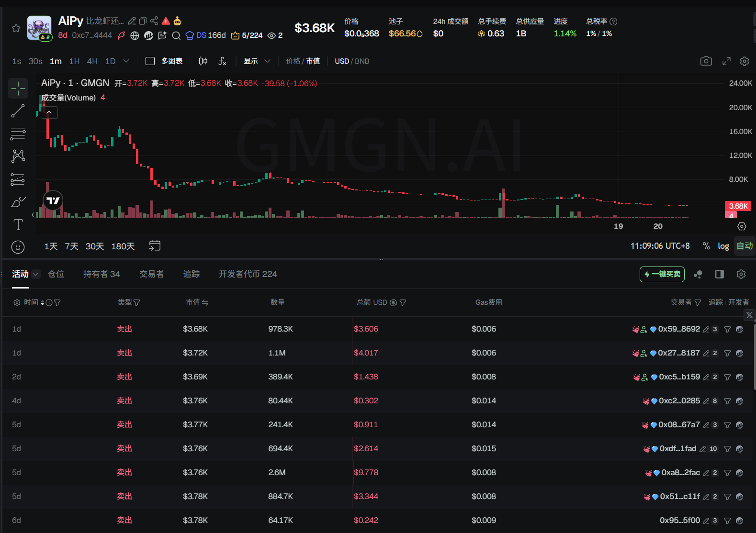Image resolution: width=756 pixels, height=533 pixels.
Task: Switch to the positions tab
Action: [56, 274]
